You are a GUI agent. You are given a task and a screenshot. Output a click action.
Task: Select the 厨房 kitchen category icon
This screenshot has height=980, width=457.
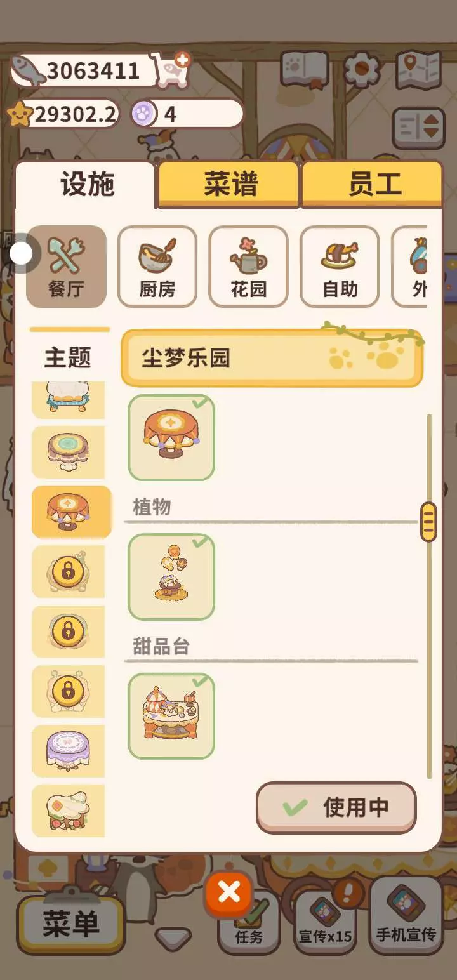click(x=157, y=267)
